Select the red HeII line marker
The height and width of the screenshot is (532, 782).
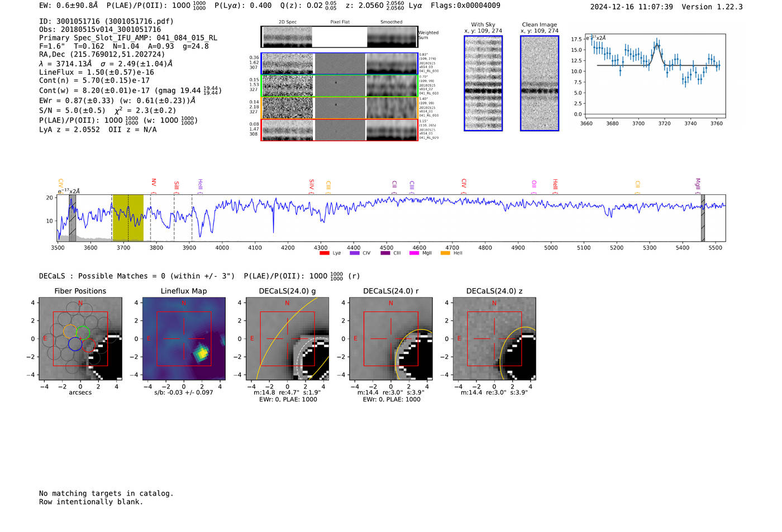[555, 185]
